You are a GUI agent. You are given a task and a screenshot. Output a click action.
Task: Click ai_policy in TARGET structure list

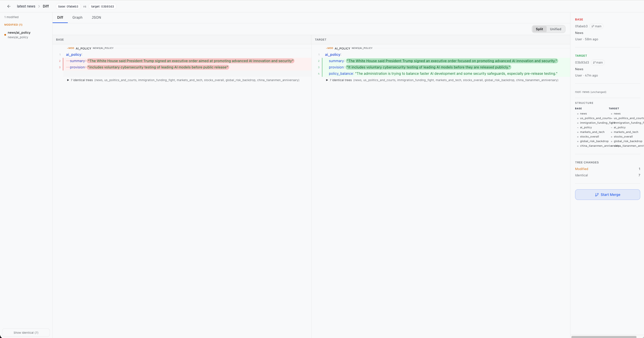tap(620, 127)
